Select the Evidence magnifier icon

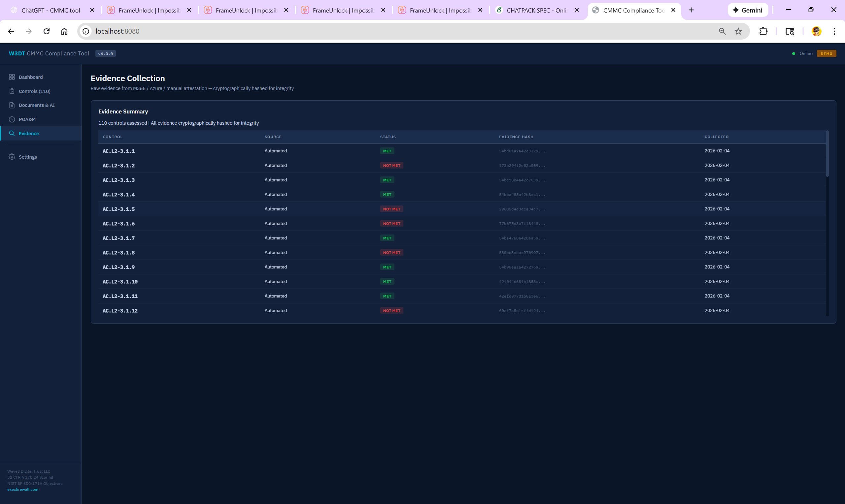click(12, 134)
